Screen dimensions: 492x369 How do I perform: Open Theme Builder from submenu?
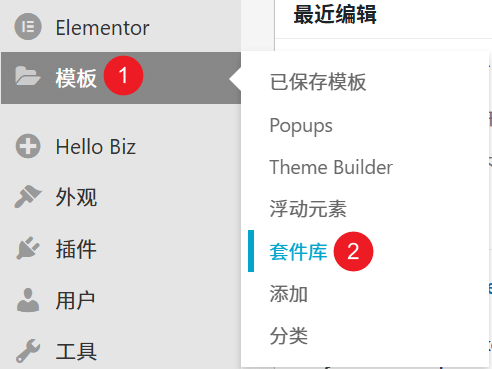pyautogui.click(x=331, y=167)
